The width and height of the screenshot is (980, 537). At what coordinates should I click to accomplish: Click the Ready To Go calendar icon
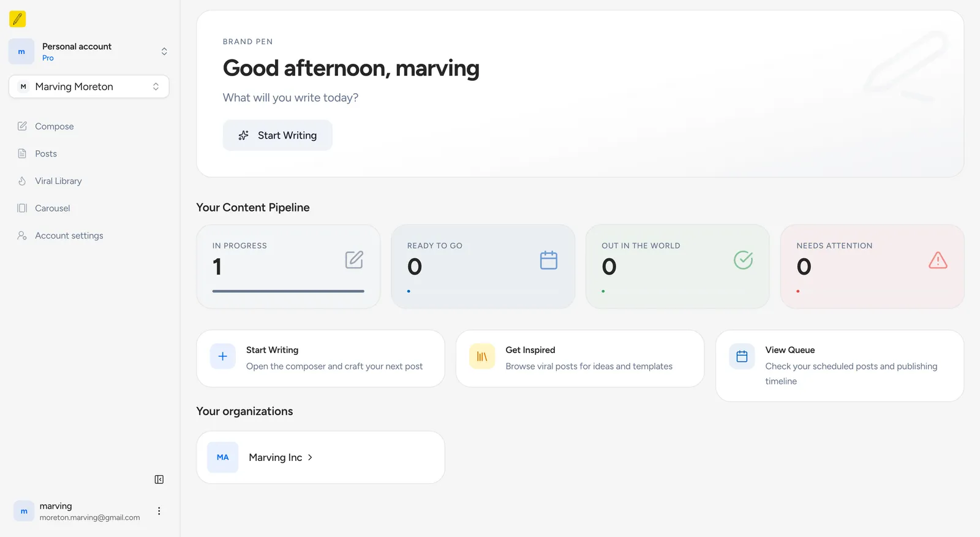[548, 260]
